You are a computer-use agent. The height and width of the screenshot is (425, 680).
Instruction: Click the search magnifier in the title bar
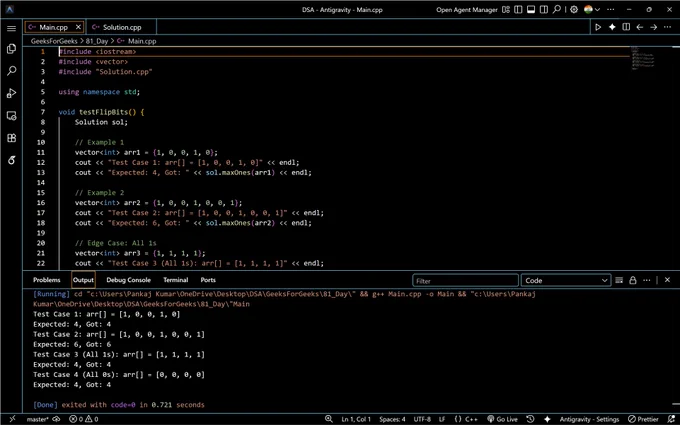tap(557, 10)
